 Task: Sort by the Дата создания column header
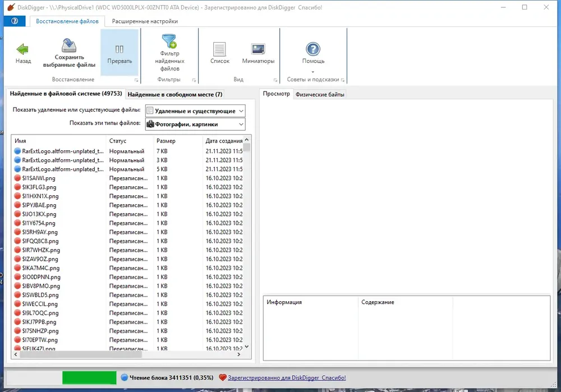(223, 141)
